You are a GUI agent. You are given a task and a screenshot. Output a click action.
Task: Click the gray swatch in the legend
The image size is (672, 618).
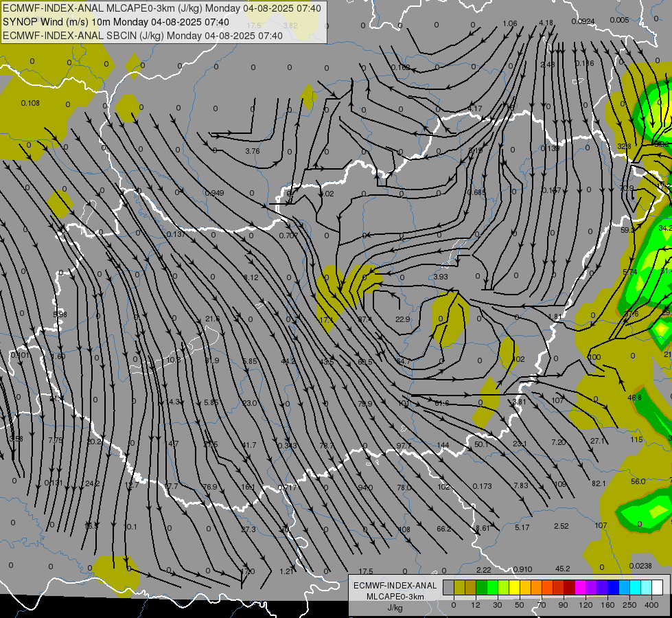coord(448,587)
